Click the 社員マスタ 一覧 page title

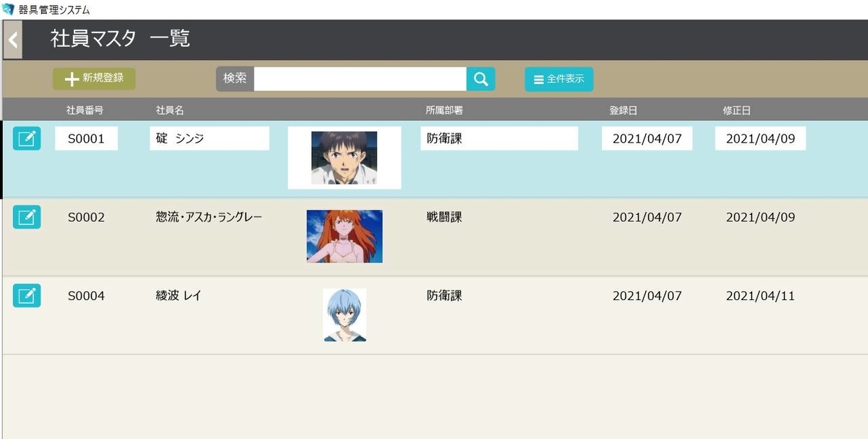coord(120,39)
